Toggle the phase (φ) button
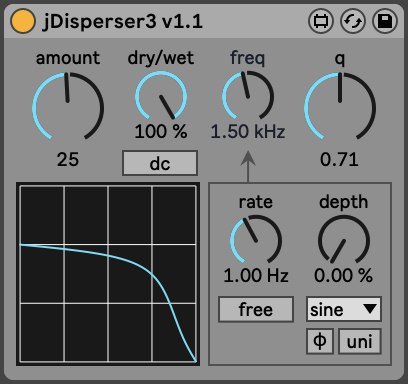This screenshot has width=408, height=384. coord(320,341)
